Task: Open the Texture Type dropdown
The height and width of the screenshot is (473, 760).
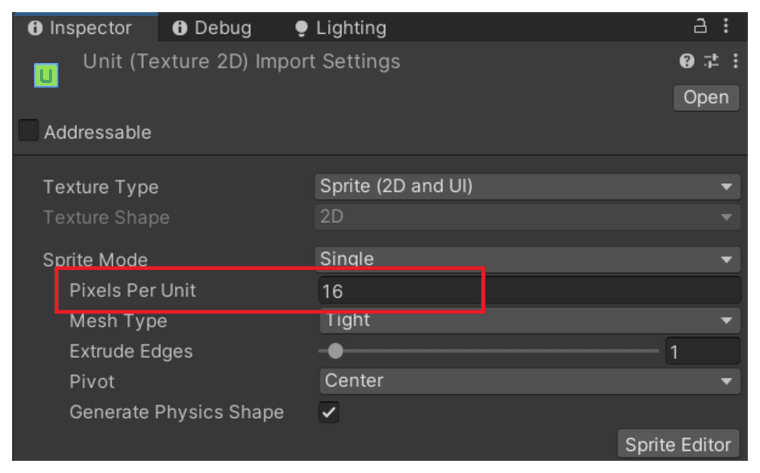Action: pos(527,187)
